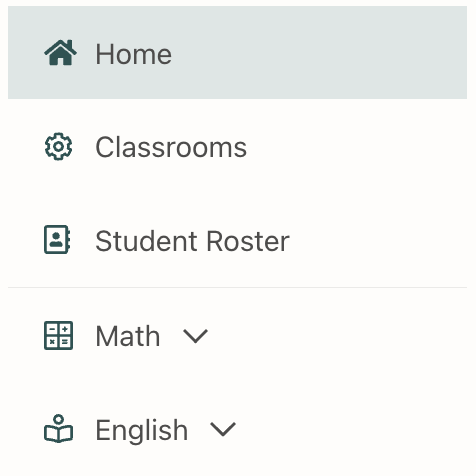The width and height of the screenshot is (476, 476).
Task: Toggle English submenu via down arrow
Action: click(x=223, y=429)
